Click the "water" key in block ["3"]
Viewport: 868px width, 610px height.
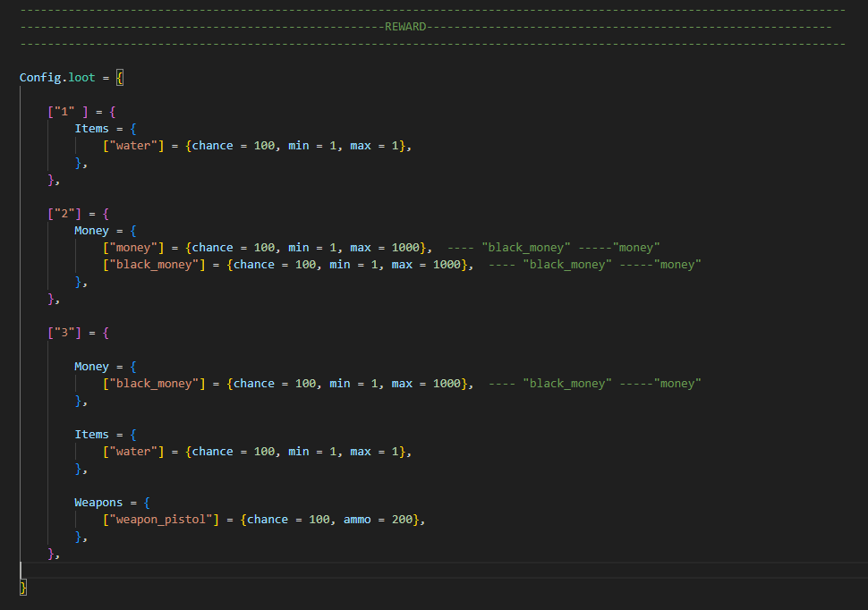tap(133, 452)
